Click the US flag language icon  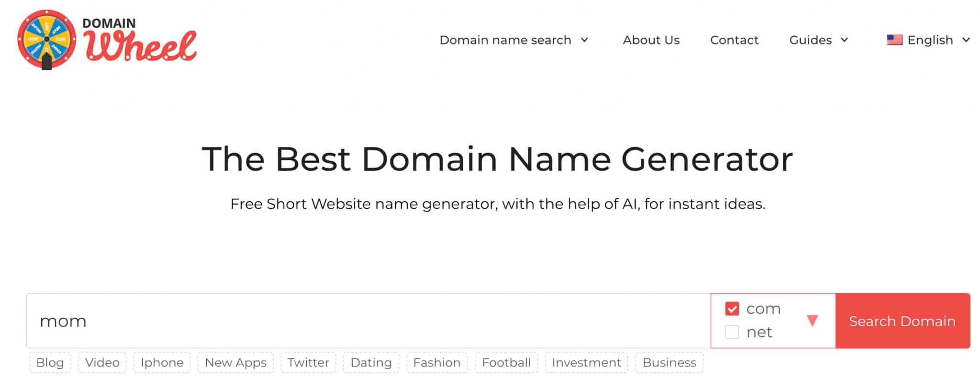coord(894,40)
